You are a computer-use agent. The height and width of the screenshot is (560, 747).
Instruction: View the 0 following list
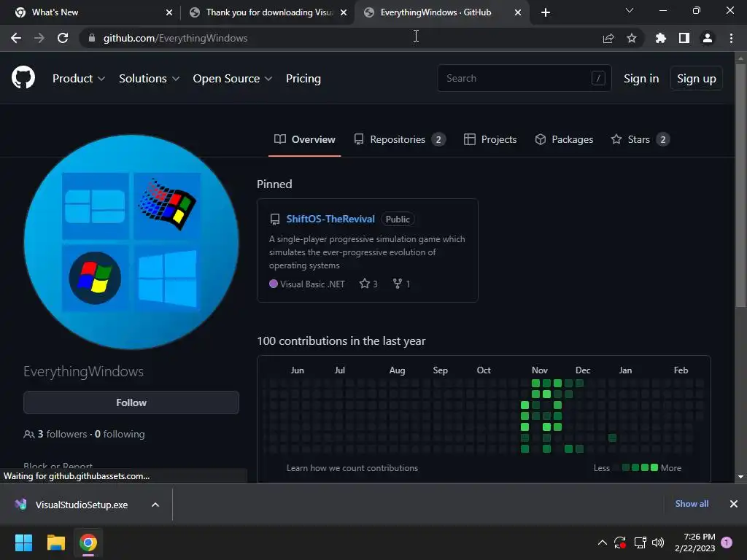120,434
